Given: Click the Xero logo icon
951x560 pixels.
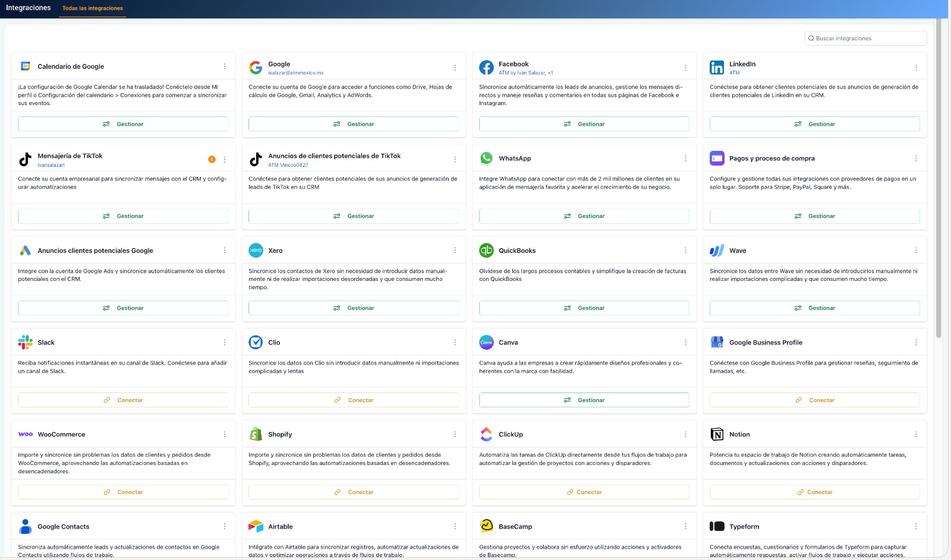Looking at the screenshot, I should click(x=256, y=251).
